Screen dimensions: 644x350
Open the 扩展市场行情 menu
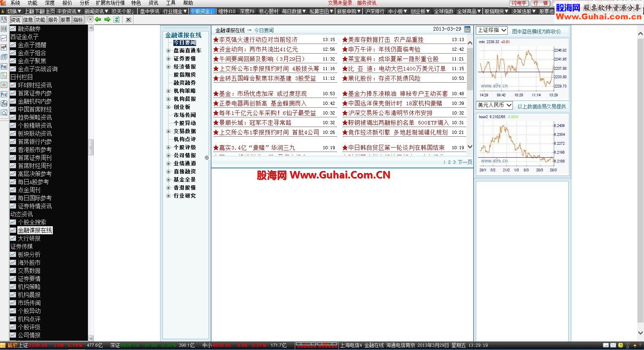[x=110, y=3]
